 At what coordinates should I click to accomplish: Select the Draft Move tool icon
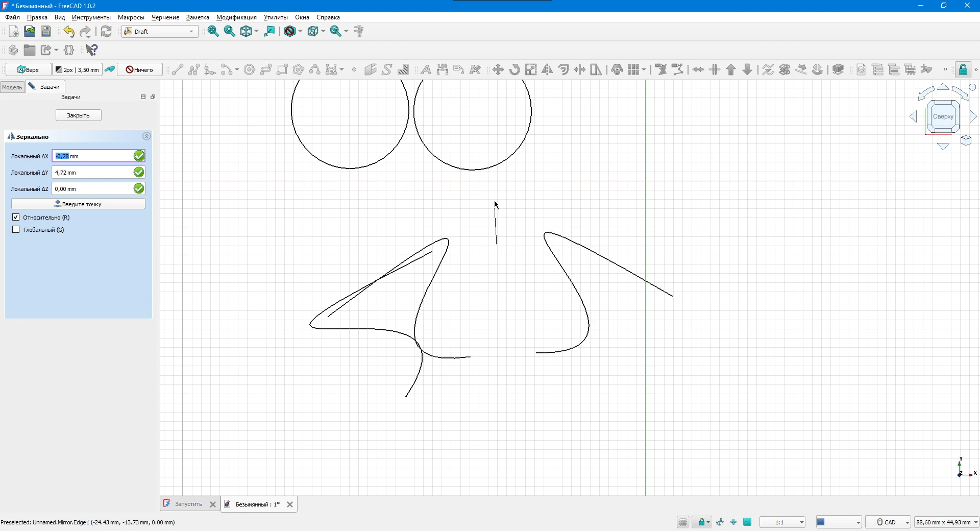click(498, 70)
